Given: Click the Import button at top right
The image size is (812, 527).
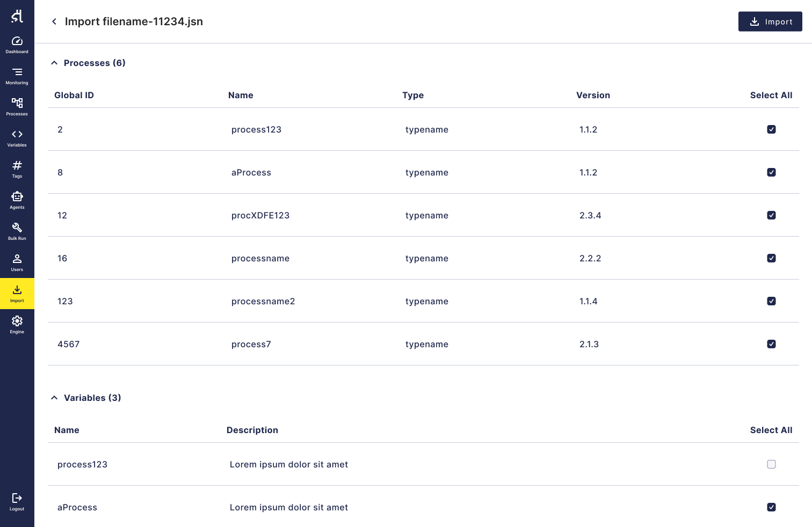Looking at the screenshot, I should point(770,21).
